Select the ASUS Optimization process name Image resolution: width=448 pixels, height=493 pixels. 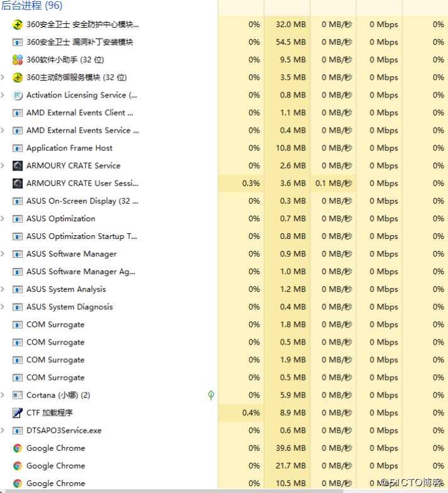click(x=60, y=219)
